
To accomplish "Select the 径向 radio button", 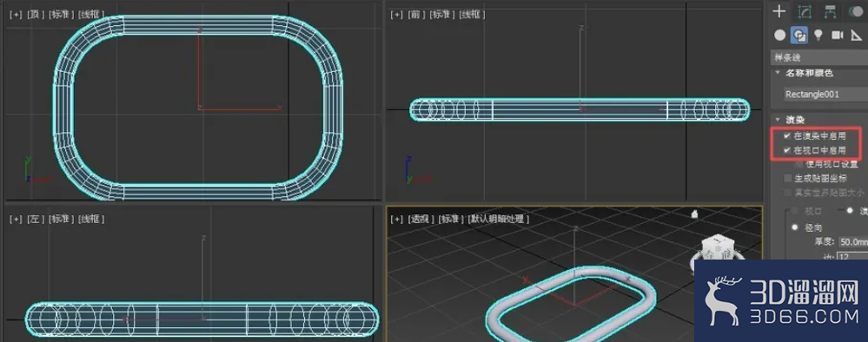I will click(x=796, y=227).
